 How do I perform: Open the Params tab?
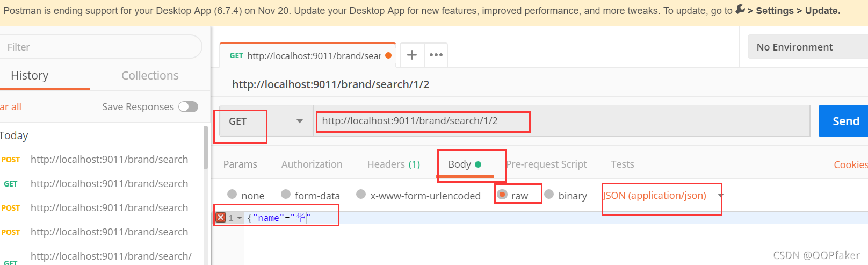(240, 164)
